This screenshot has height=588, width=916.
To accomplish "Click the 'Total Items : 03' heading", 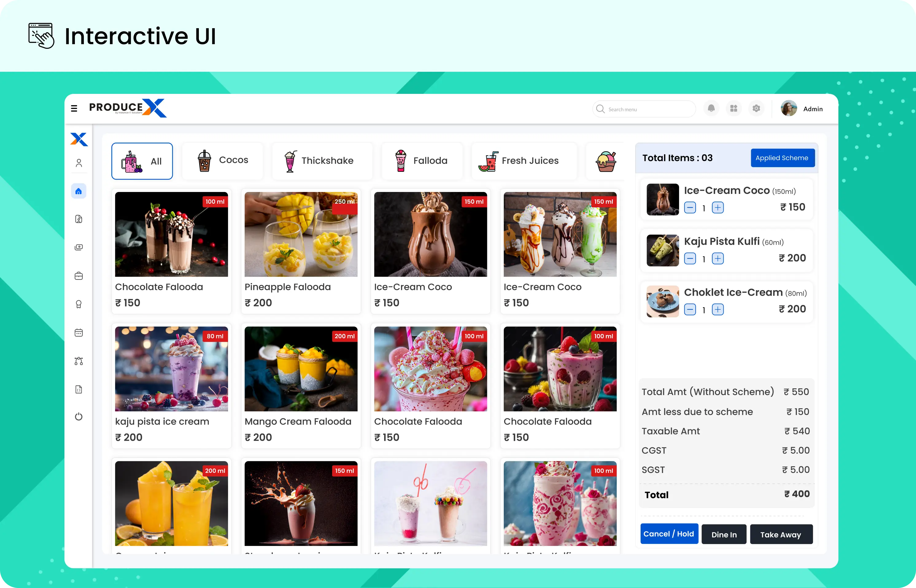I will coord(677,158).
